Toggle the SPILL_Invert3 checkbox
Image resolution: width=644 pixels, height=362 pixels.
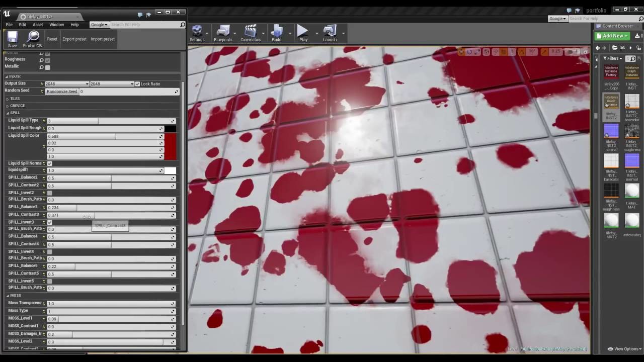[49, 222]
